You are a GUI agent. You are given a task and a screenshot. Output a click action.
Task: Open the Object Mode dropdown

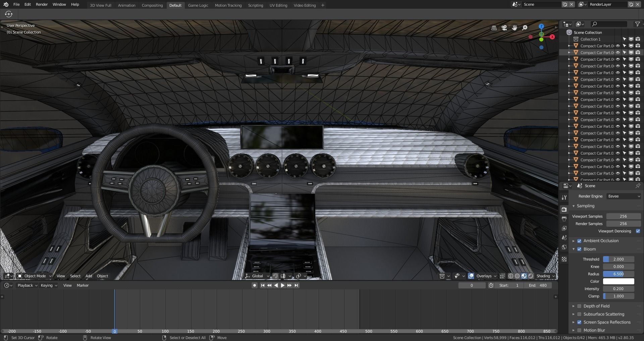coord(35,276)
